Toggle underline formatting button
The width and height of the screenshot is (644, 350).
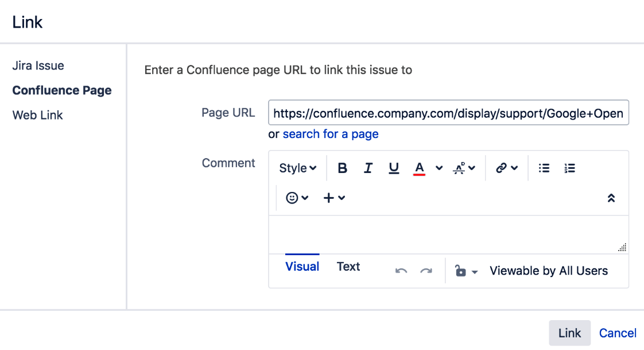tap(394, 168)
